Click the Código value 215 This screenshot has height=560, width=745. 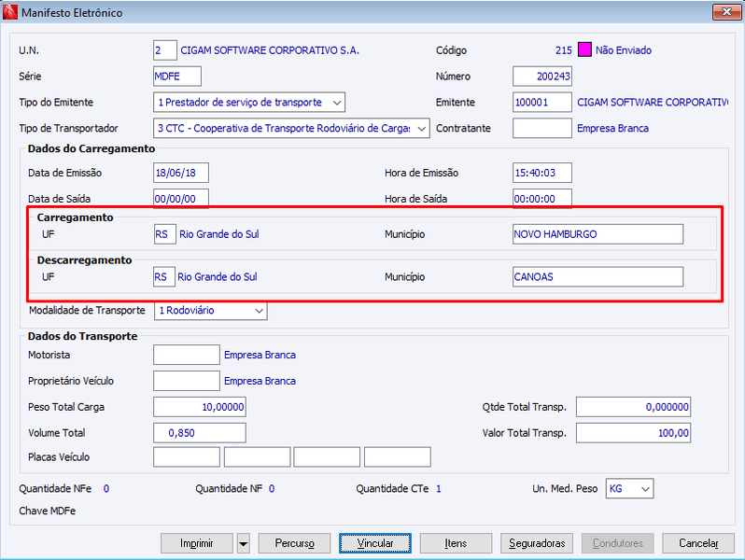[564, 50]
